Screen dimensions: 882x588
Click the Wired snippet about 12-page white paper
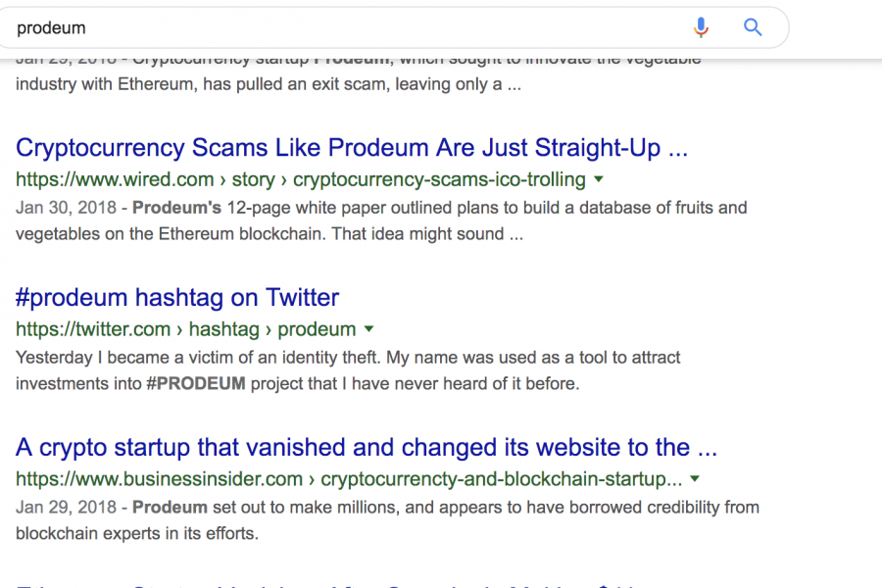381,220
